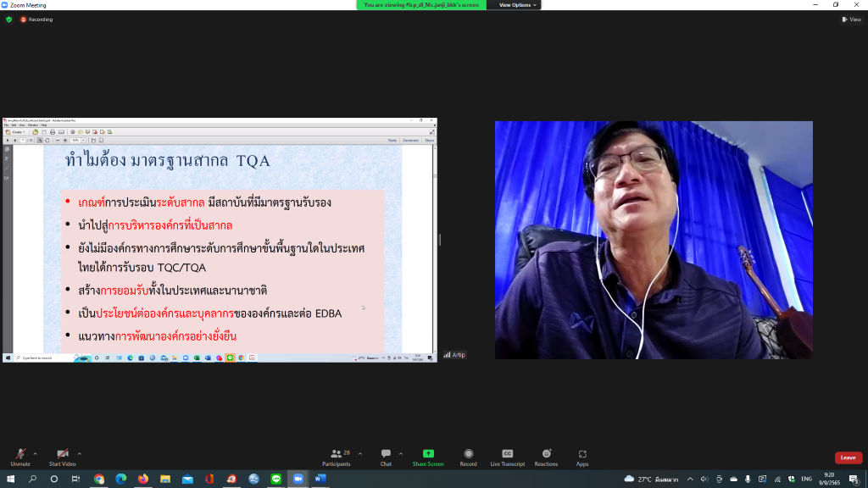Click the green Share Screen button

[x=428, y=457]
